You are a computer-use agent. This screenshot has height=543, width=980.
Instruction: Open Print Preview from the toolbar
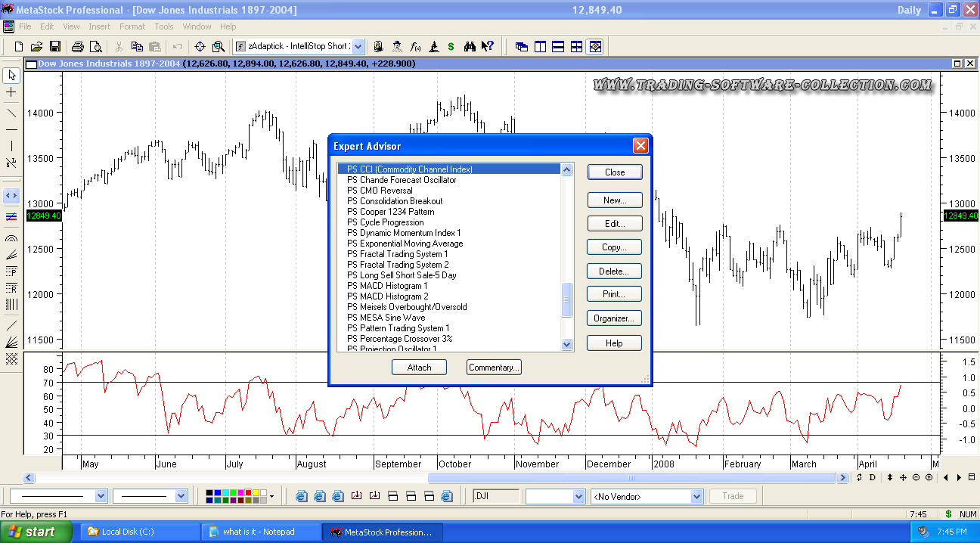[x=94, y=46]
